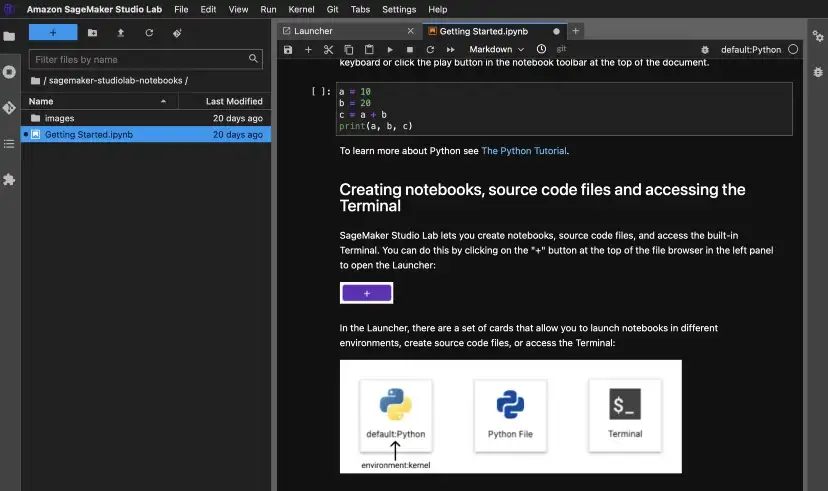
Task: Open the Edit menu
Action: coord(208,10)
